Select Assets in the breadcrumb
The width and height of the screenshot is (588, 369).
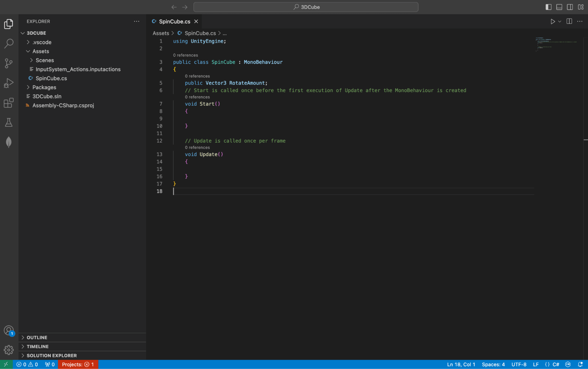click(161, 33)
